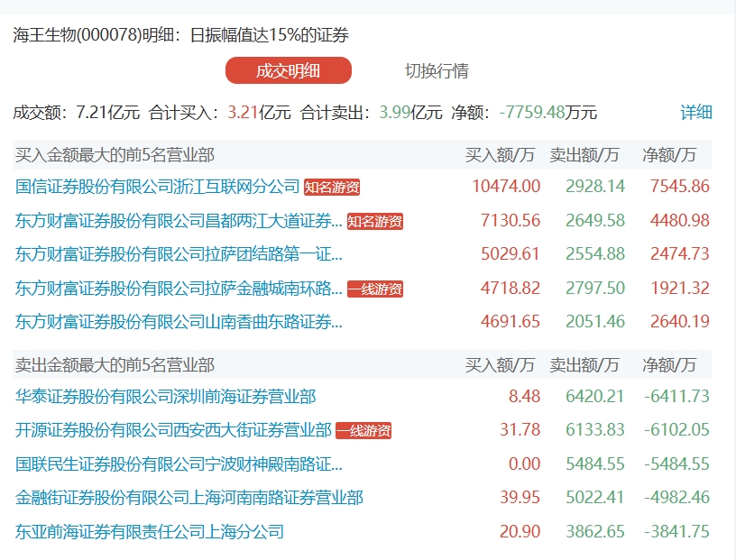This screenshot has width=736, height=560.
Task: Open 东方财富昌都两江大道证券 link
Action: click(179, 221)
